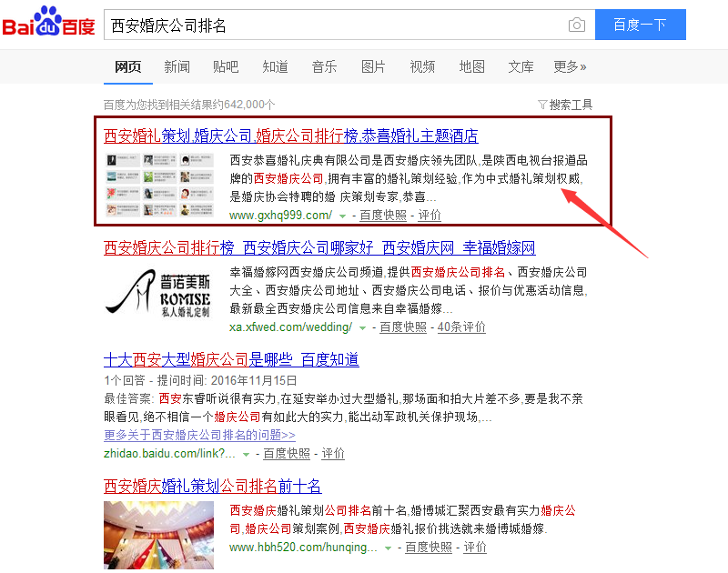Open 百度快照 for the gxhq999.com result
This screenshot has width=728, height=573.
click(x=383, y=216)
